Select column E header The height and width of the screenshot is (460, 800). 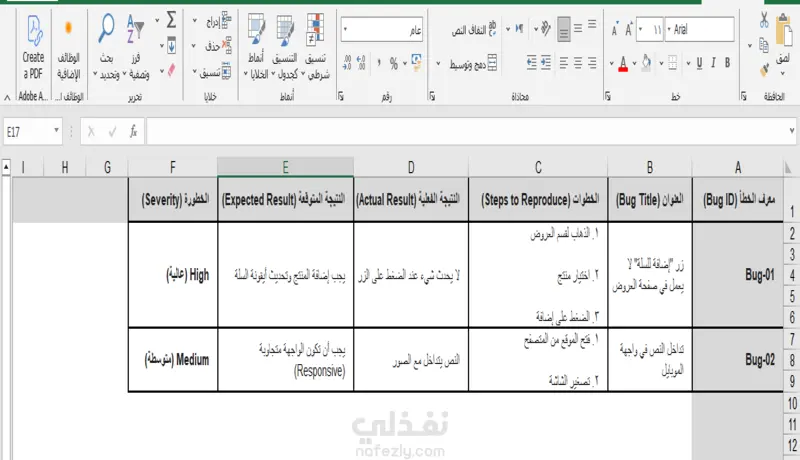pyautogui.click(x=285, y=167)
